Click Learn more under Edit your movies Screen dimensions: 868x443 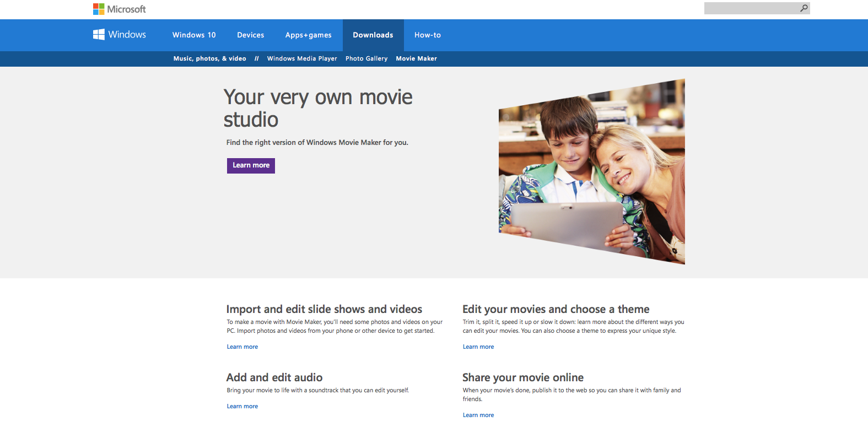(478, 347)
